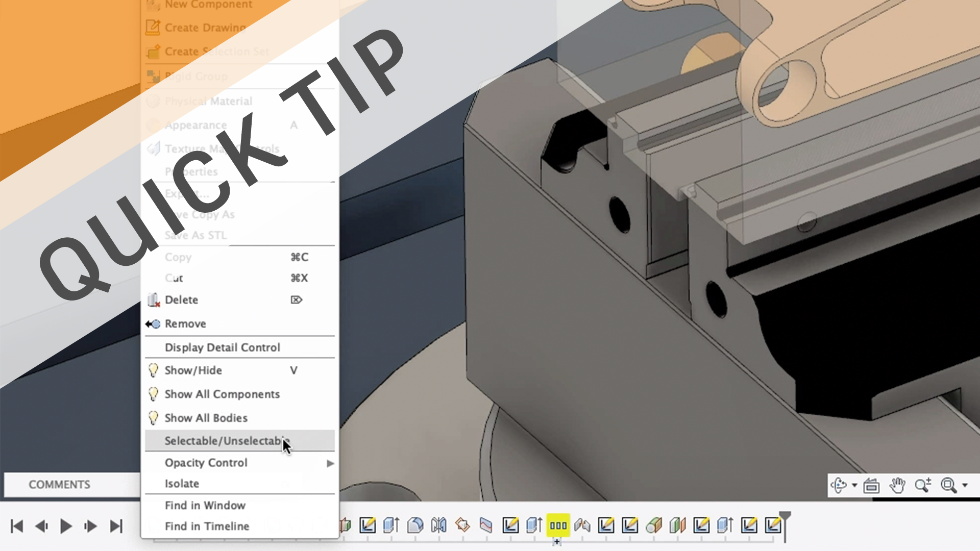980x551 pixels.
Task: Choose Show All Bodies
Action: [x=206, y=418]
